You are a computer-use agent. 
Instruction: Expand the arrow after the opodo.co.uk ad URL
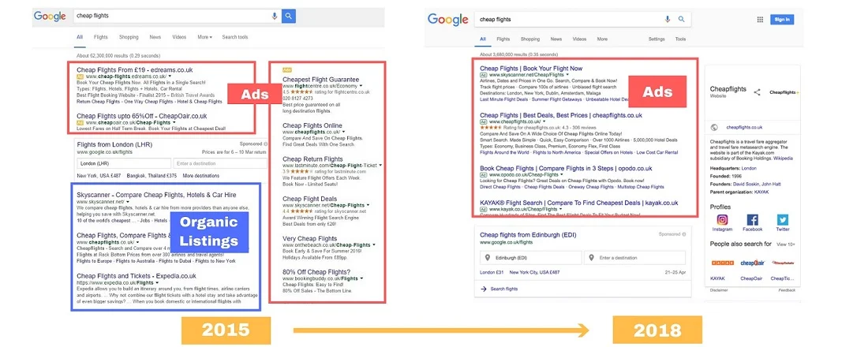click(x=560, y=175)
